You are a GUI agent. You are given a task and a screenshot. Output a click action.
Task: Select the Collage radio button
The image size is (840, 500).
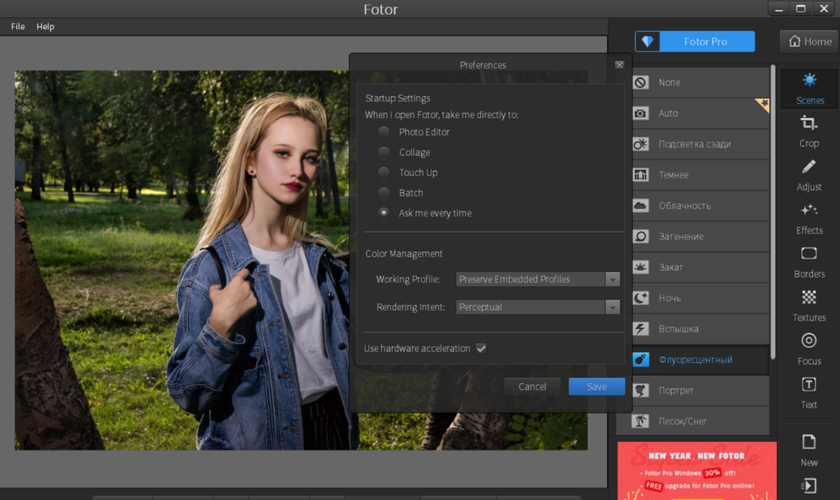(x=384, y=152)
